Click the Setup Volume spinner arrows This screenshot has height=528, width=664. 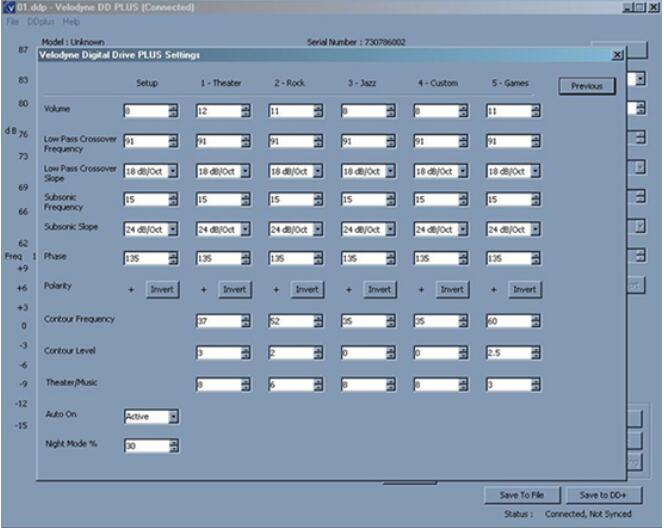tap(173, 111)
